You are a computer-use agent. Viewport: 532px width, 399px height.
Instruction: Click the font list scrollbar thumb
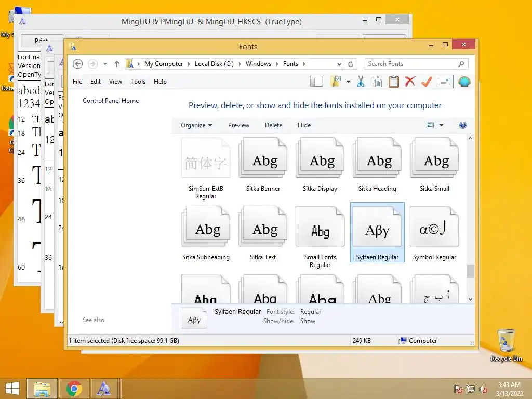[x=470, y=271]
